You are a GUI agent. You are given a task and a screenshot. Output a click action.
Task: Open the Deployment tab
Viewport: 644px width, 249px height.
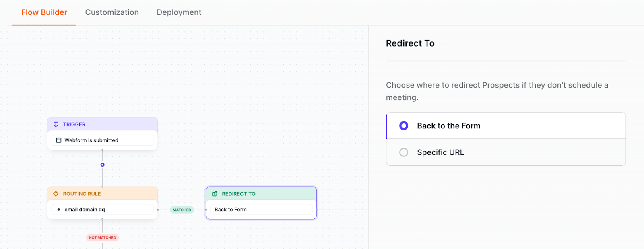coord(179,12)
